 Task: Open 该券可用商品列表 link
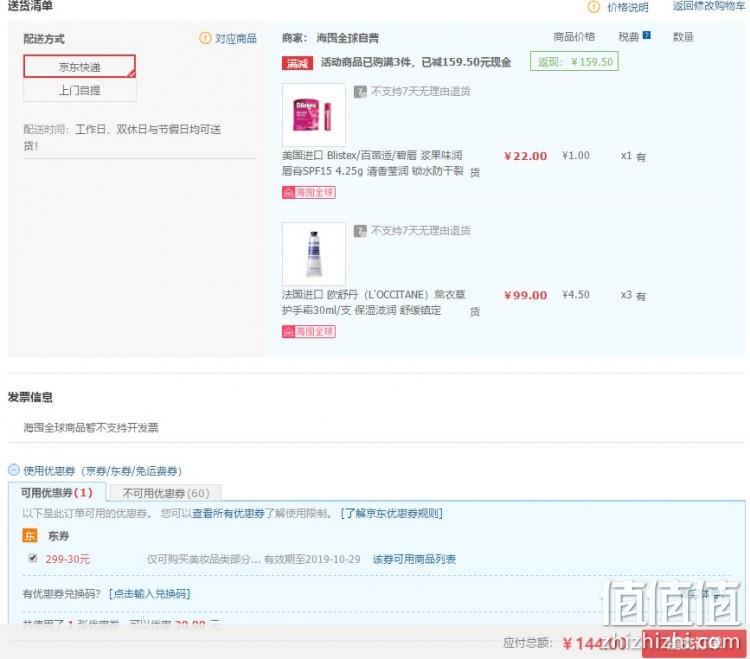click(414, 559)
